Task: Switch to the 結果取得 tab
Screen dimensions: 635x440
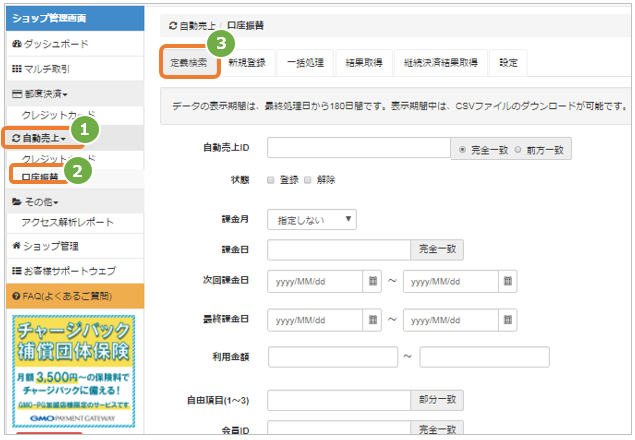Action: click(364, 62)
